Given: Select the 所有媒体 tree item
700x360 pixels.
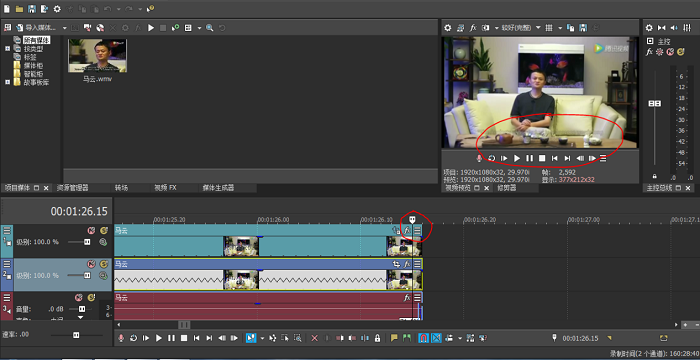Looking at the screenshot, I should click(36, 40).
